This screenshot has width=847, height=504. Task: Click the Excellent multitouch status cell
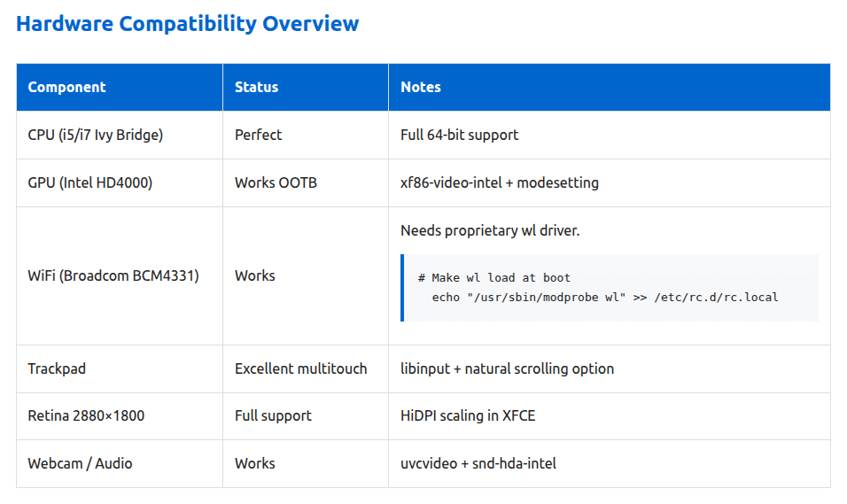(x=305, y=368)
